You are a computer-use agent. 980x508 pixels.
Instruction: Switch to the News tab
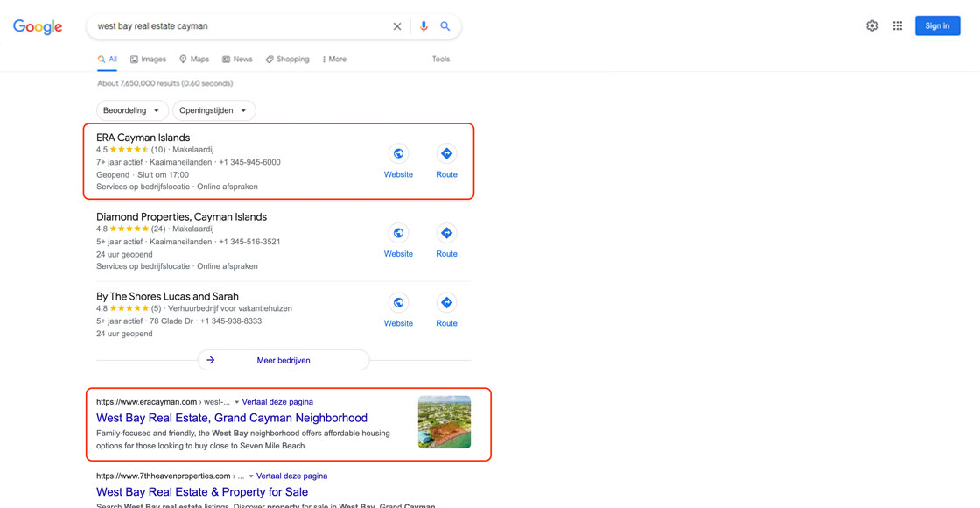[237, 60]
